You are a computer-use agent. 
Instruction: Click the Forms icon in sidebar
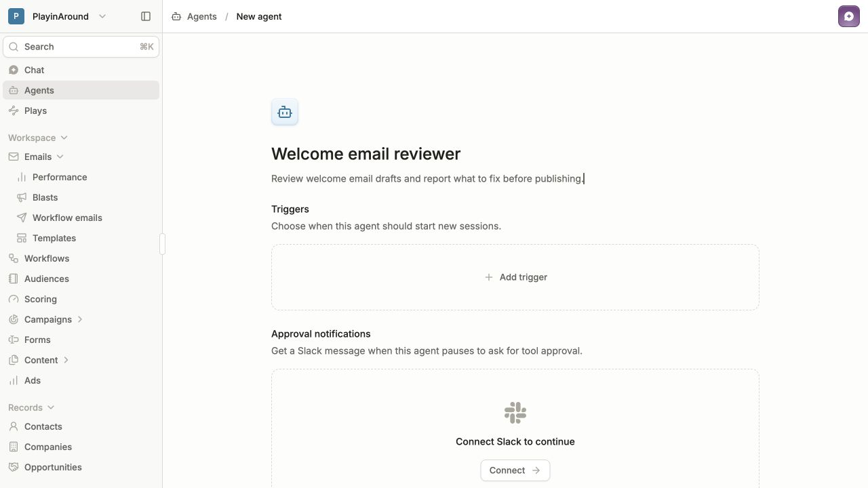[x=14, y=340]
